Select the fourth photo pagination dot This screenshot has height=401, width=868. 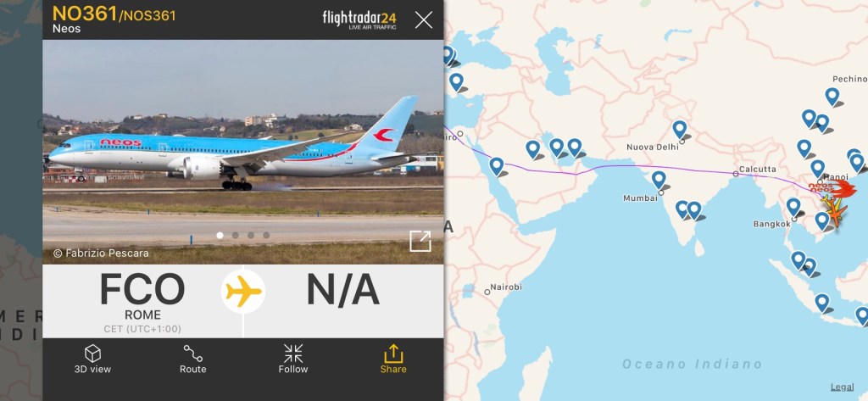pyautogui.click(x=266, y=236)
